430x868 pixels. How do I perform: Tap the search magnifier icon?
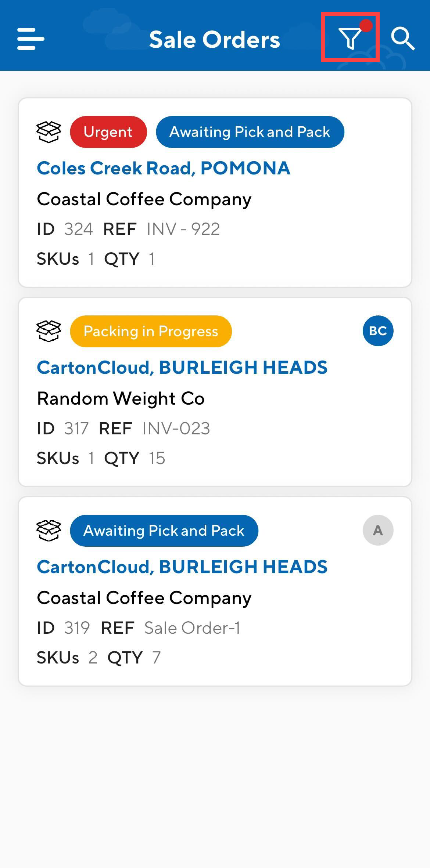[x=403, y=38]
